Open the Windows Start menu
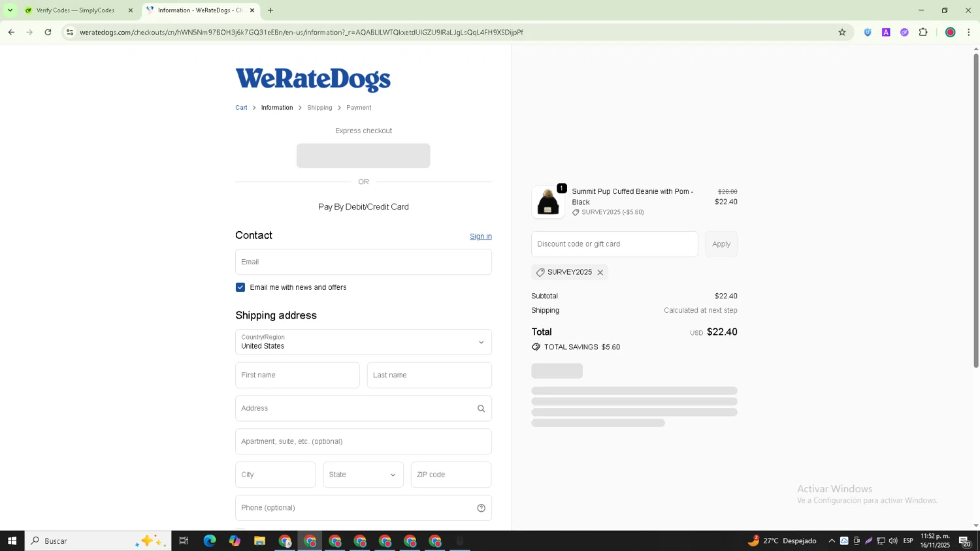Screen dimensions: 980x551 tap(12, 541)
